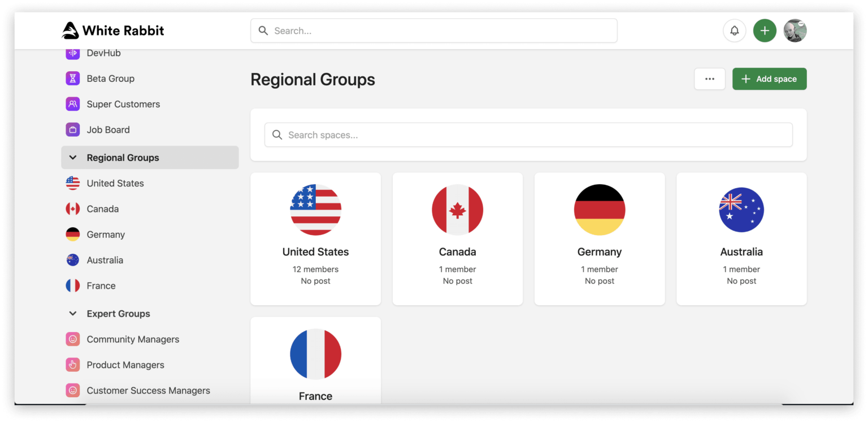Open Expert Groups collection label

click(119, 314)
